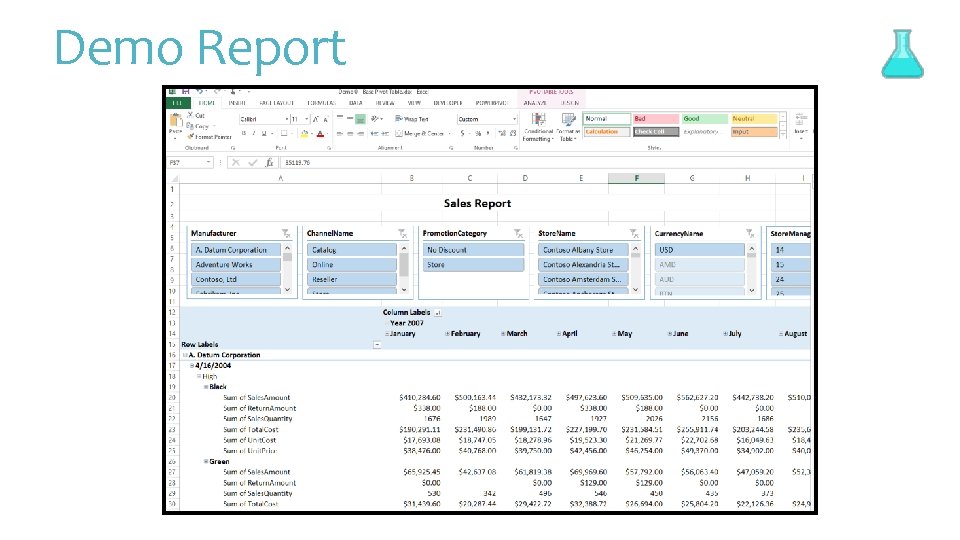Viewport: 960px width, 540px height.
Task: Apply the Neutral cell style
Action: click(754, 119)
